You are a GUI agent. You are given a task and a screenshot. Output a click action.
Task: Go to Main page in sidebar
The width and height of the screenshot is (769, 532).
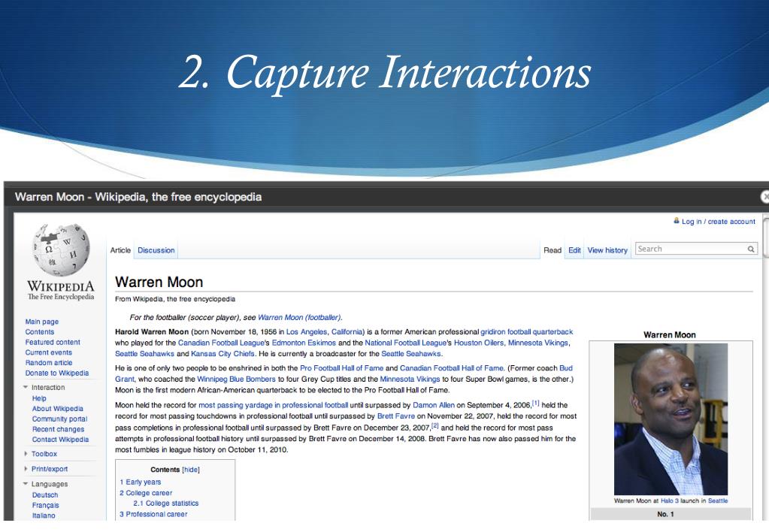click(x=41, y=322)
